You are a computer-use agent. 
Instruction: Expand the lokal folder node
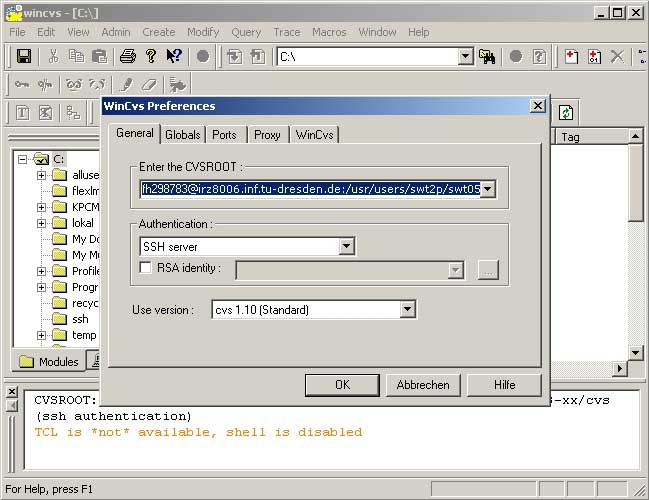point(41,223)
